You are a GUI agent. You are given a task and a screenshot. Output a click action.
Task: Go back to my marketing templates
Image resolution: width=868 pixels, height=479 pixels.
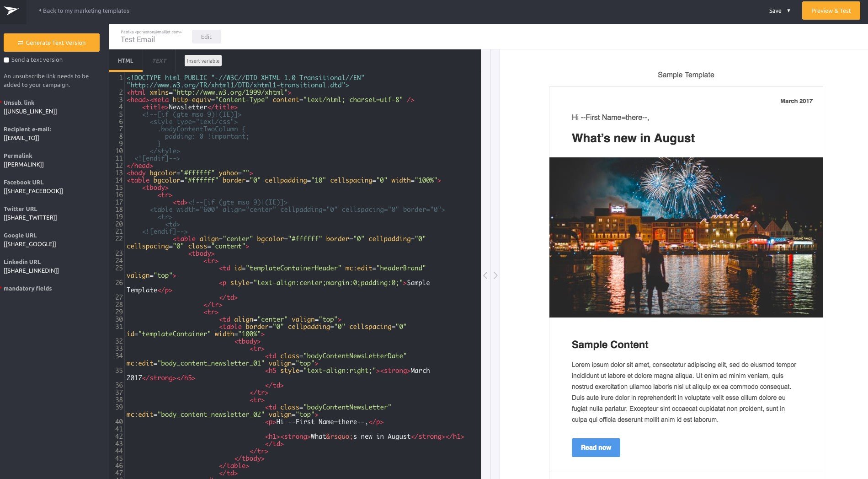(86, 11)
